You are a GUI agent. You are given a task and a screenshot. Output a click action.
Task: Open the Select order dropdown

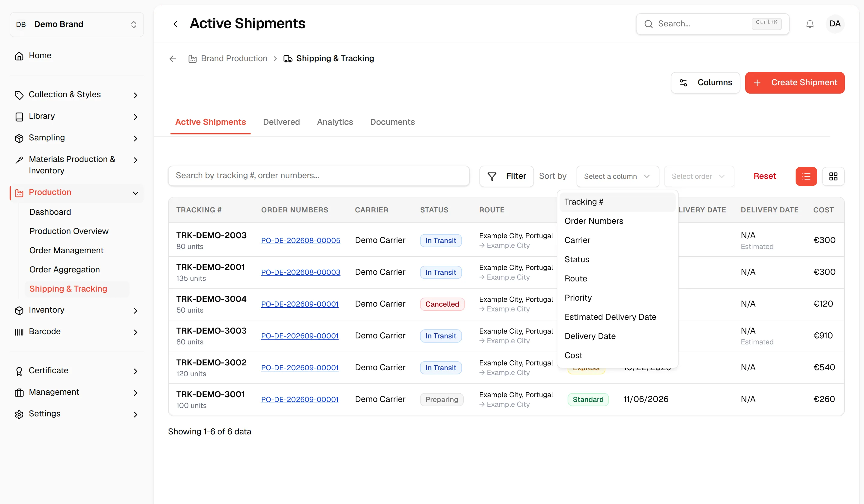pos(699,176)
